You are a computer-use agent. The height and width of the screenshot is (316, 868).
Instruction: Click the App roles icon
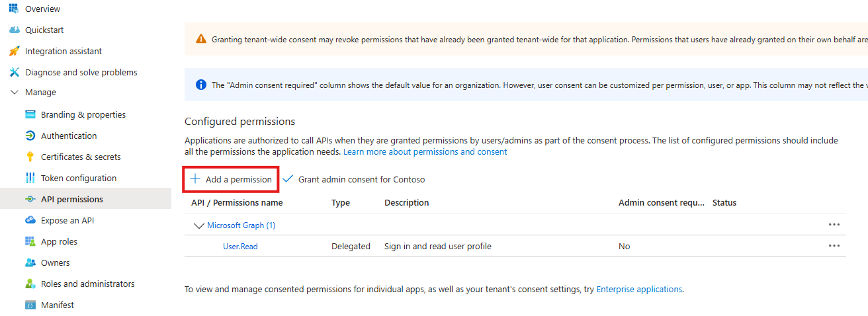tap(30, 241)
